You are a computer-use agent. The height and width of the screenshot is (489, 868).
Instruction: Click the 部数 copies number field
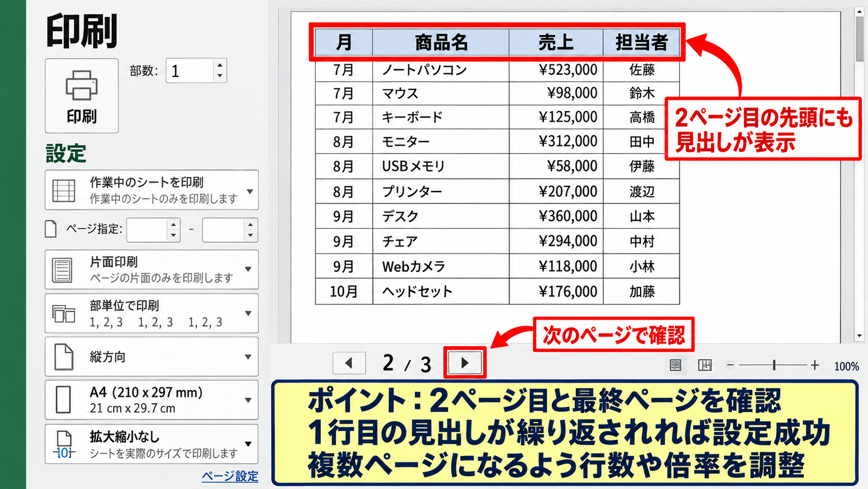(190, 71)
